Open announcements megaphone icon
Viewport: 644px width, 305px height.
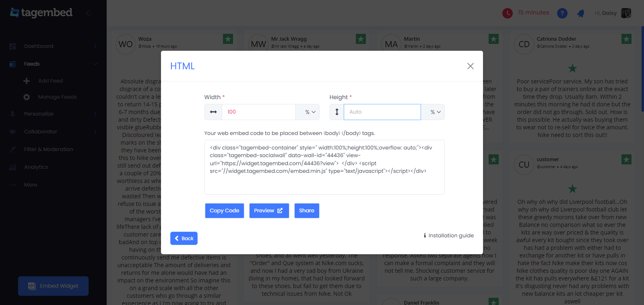pyautogui.click(x=581, y=13)
